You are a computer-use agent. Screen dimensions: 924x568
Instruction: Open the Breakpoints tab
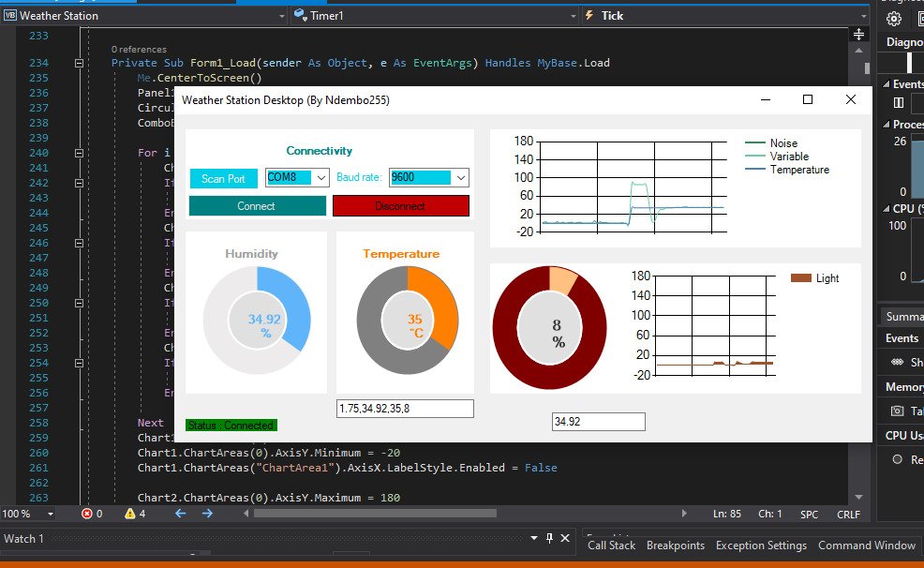675,546
